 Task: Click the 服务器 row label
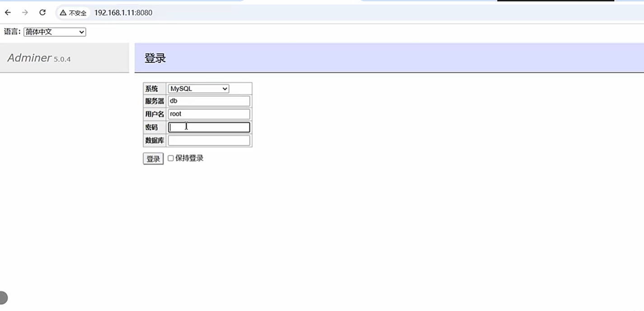[x=155, y=101]
